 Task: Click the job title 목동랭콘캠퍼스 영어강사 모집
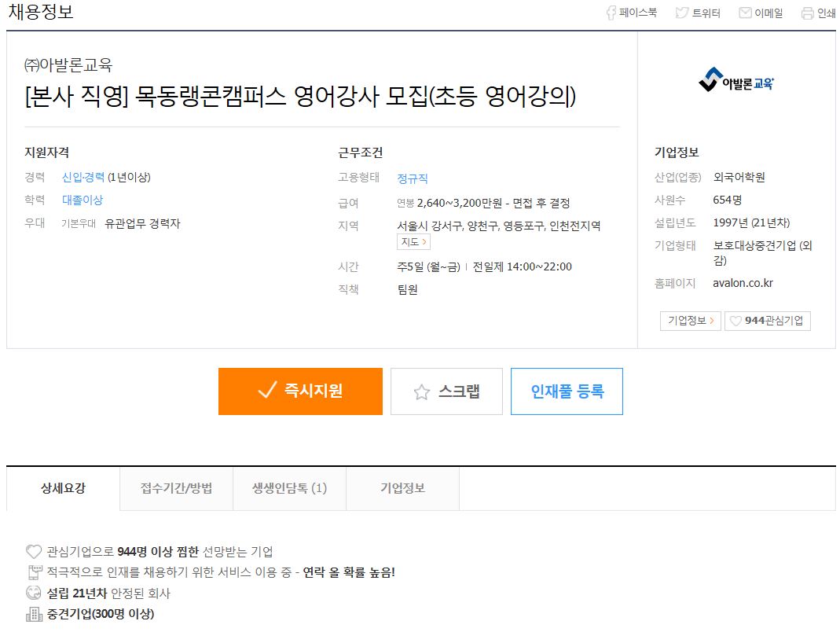tap(300, 97)
